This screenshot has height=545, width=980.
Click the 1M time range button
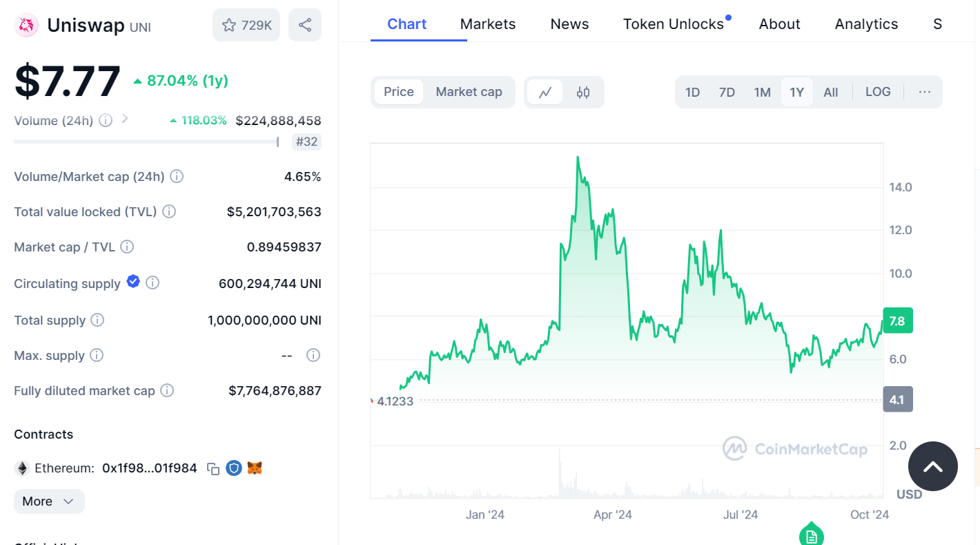click(x=762, y=93)
